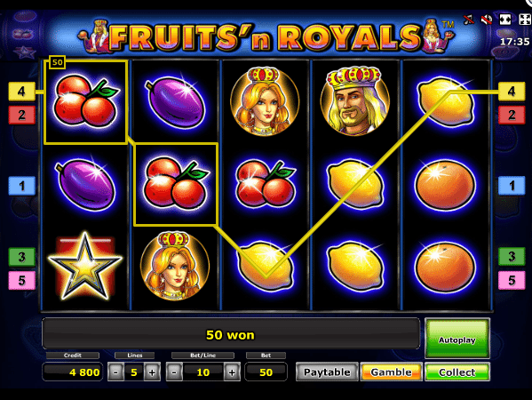
Task: Lower Bet/Line using minus button
Action: point(174,372)
